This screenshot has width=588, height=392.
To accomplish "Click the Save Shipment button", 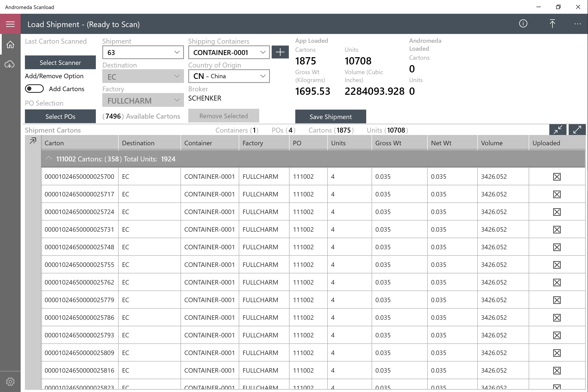I will 330,117.
